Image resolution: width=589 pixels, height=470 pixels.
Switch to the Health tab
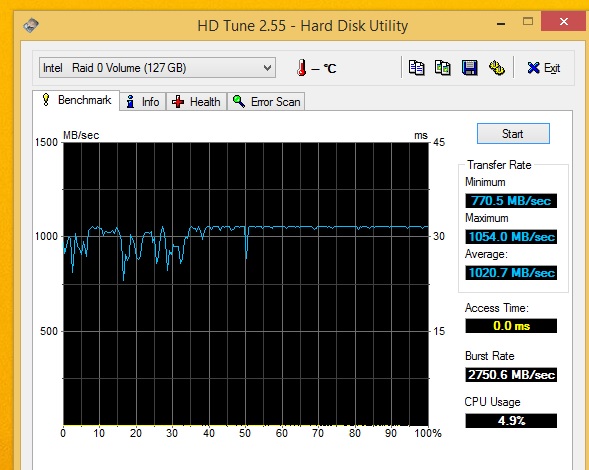196,102
